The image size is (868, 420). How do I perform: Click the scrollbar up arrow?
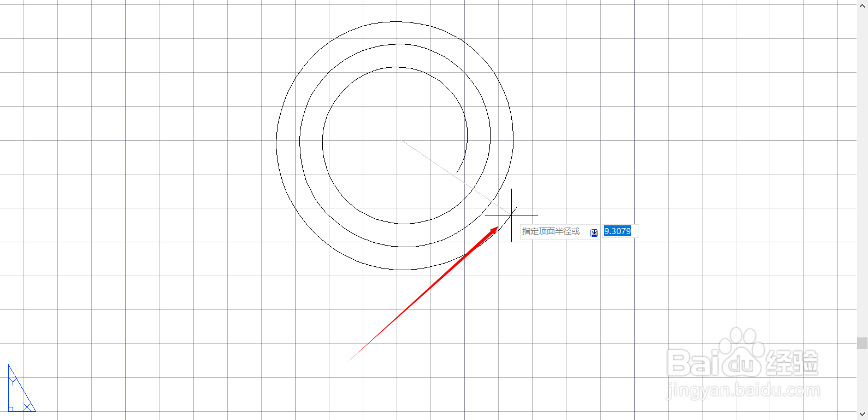863,4
